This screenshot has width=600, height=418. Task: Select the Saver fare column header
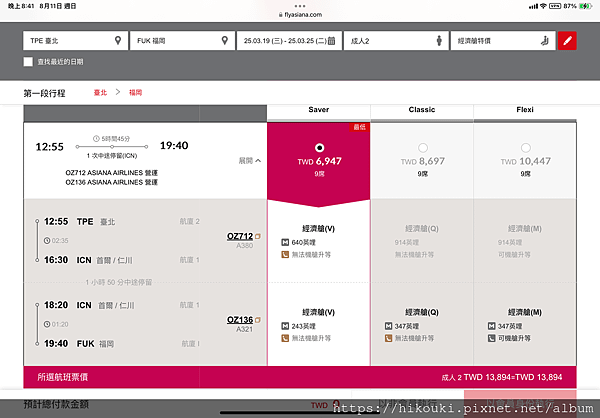319,112
